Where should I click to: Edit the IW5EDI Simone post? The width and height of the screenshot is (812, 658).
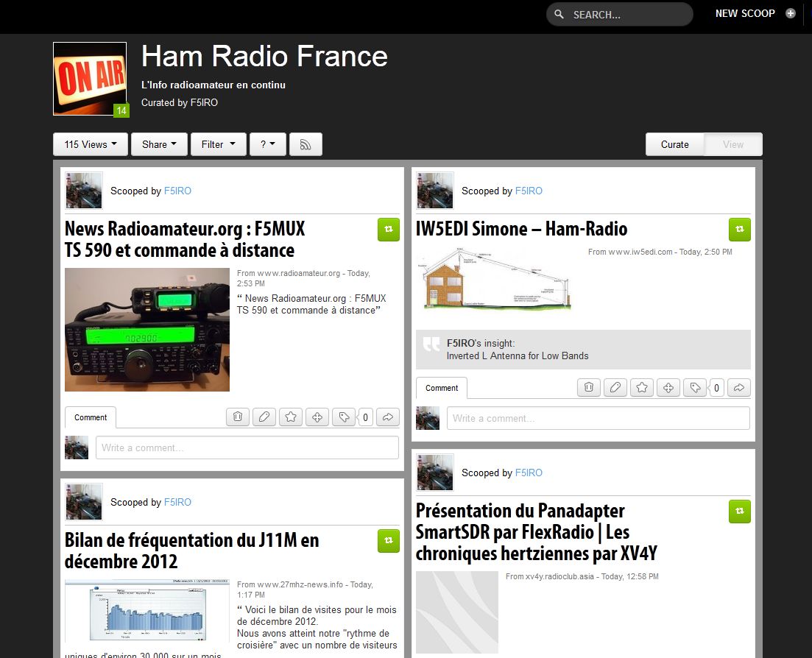pyautogui.click(x=615, y=388)
